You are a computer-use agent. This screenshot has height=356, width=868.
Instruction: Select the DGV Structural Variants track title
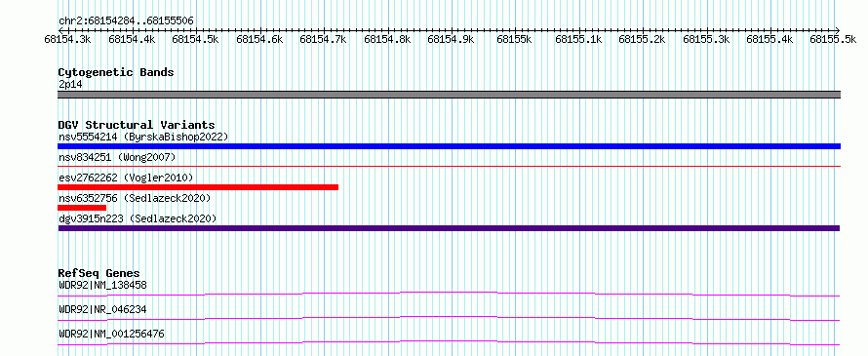(x=137, y=125)
